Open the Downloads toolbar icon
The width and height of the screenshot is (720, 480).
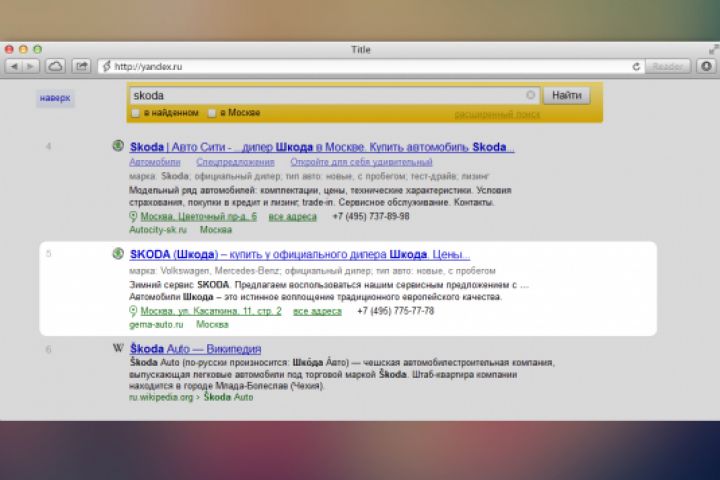[707, 66]
